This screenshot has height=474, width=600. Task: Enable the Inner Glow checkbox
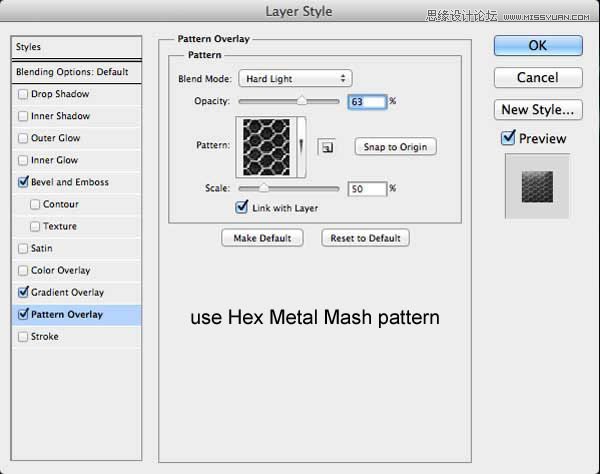(x=23, y=160)
